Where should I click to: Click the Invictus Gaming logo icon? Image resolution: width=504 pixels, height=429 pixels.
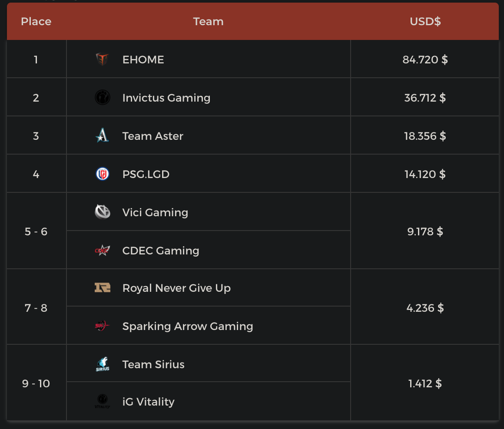tap(102, 98)
